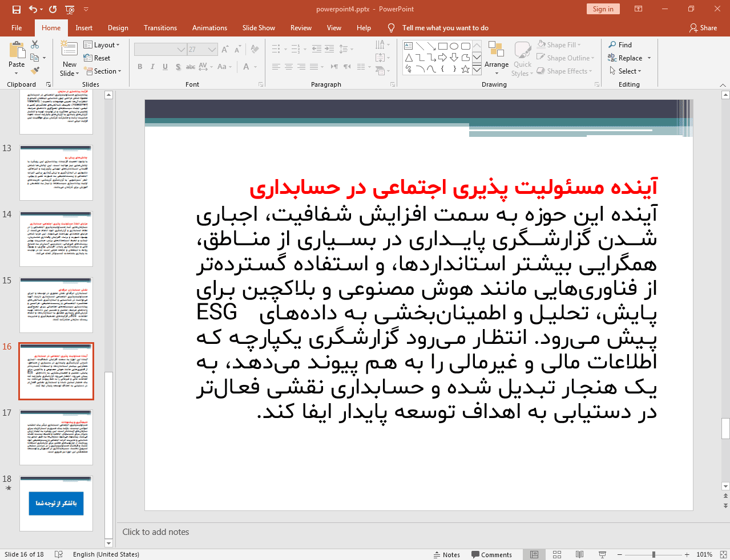Click the 101% zoom level
This screenshot has height=560, width=730.
pyautogui.click(x=704, y=554)
